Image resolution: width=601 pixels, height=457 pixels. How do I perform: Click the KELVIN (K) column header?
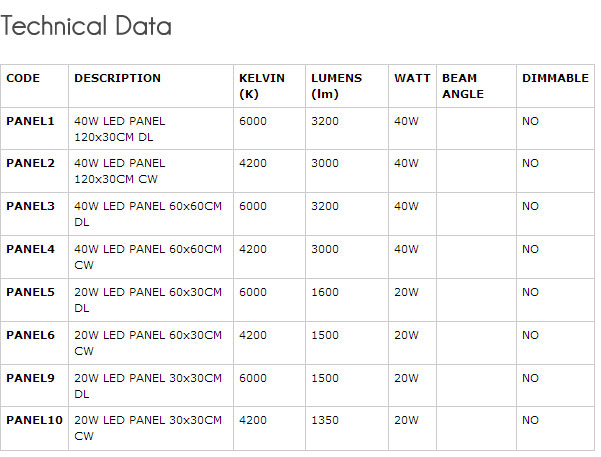[x=262, y=86]
